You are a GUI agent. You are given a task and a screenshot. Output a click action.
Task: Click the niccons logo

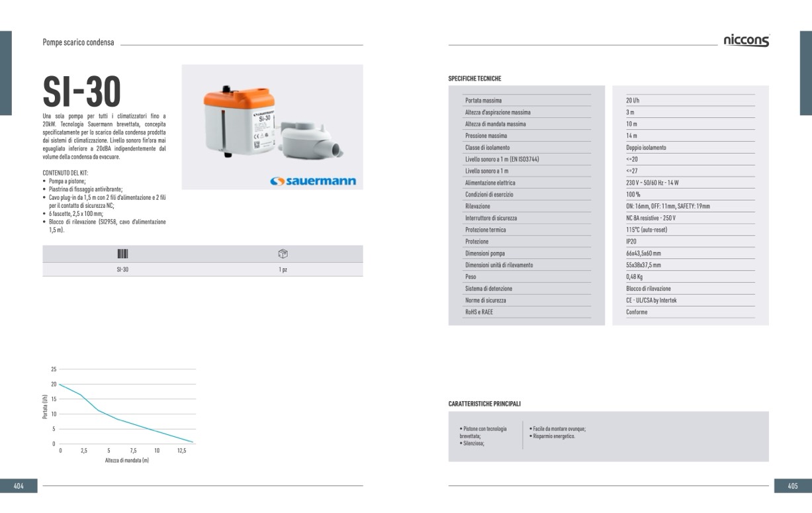click(746, 41)
